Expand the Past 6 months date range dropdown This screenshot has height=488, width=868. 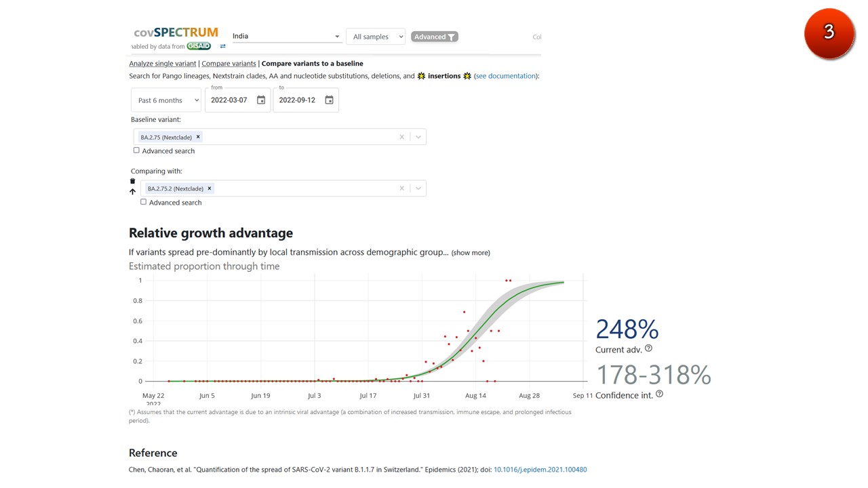(x=166, y=100)
